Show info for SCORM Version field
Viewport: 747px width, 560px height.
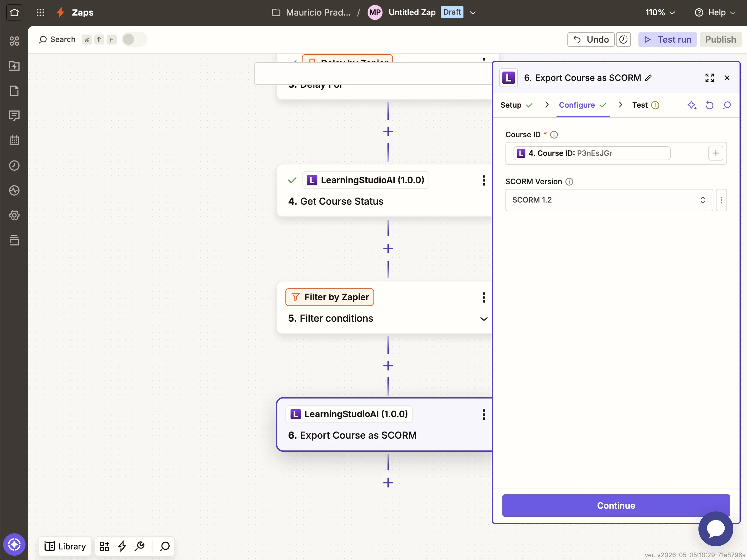click(x=569, y=182)
